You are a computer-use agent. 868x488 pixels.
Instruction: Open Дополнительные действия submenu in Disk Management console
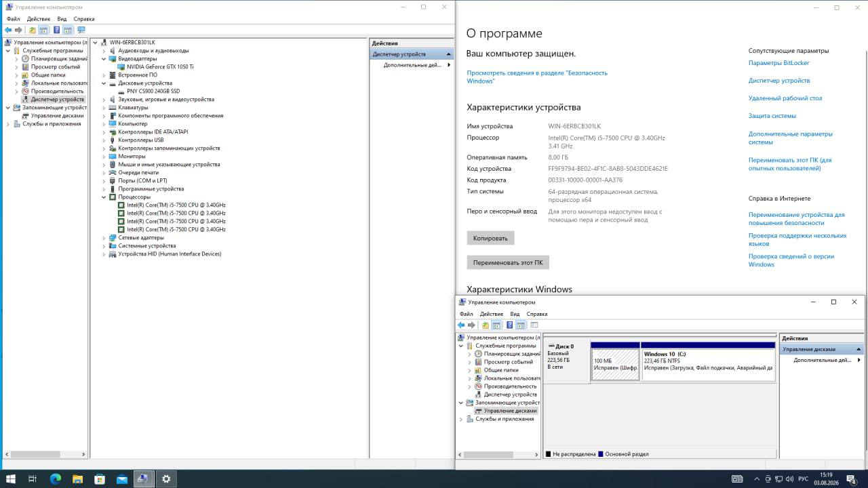822,360
